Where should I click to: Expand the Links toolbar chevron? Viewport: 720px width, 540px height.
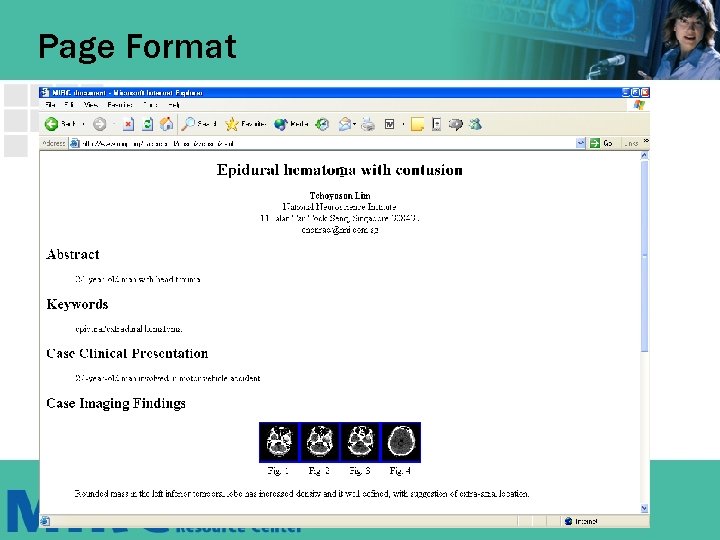(x=646, y=141)
